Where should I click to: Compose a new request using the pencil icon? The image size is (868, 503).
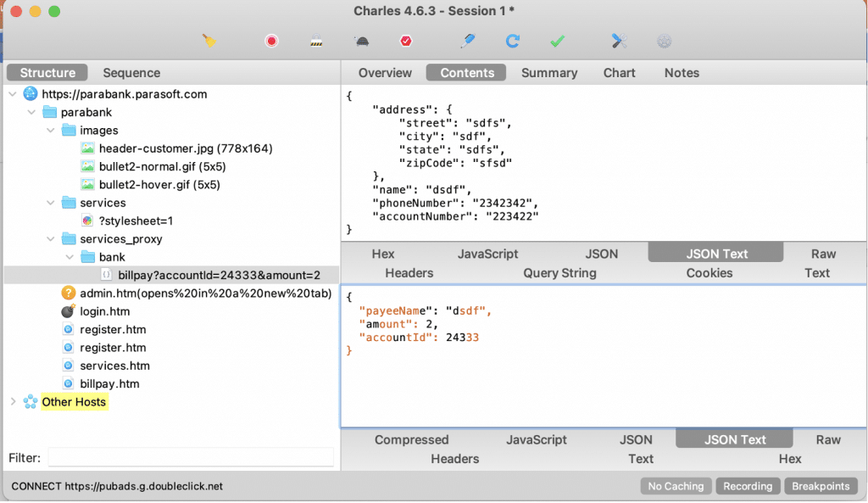coord(467,40)
